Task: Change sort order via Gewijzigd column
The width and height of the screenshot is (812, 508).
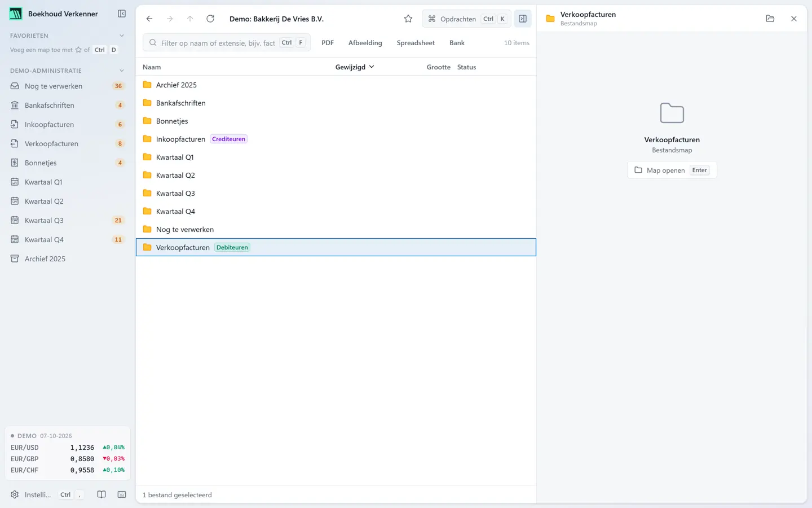Action: [355, 67]
